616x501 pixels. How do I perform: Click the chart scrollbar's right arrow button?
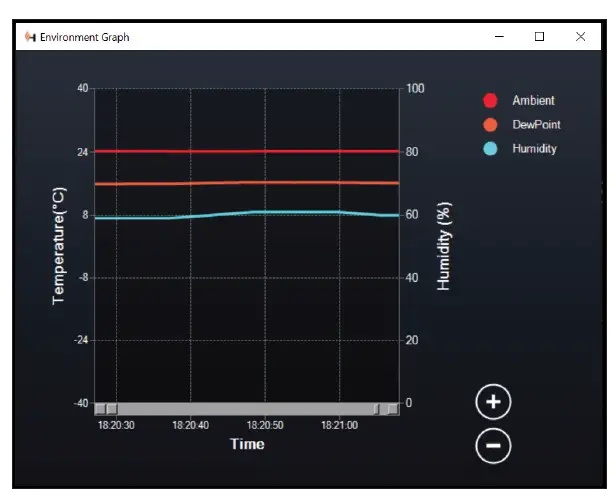pyautogui.click(x=393, y=409)
